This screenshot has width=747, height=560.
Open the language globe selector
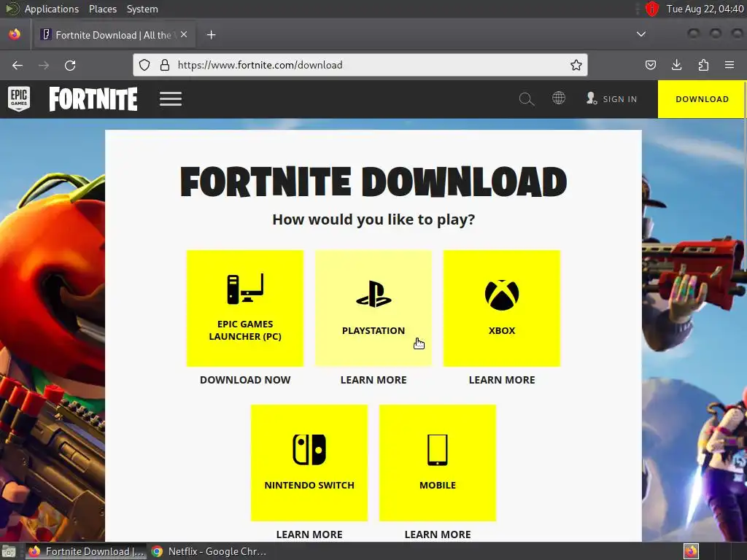(x=559, y=98)
